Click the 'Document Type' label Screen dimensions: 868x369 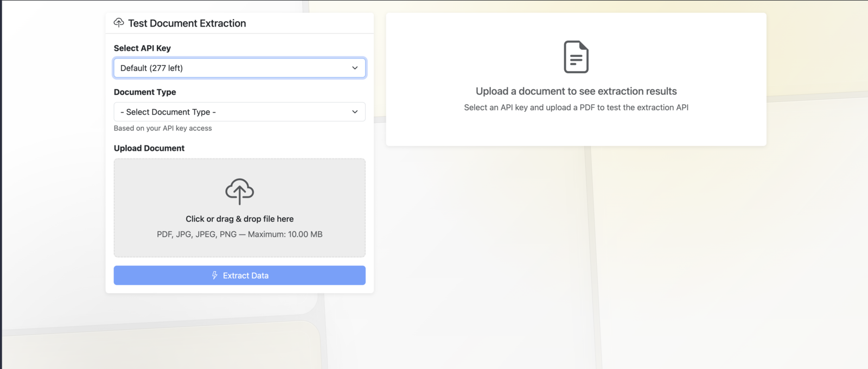pyautogui.click(x=145, y=92)
